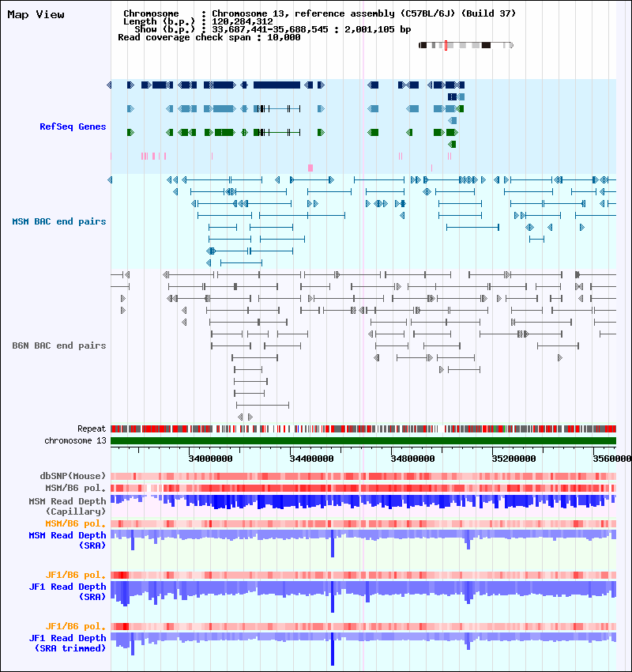Click the deepest spike in MSM Read Depth (SRA)
The image size is (632, 672).
click(x=333, y=543)
